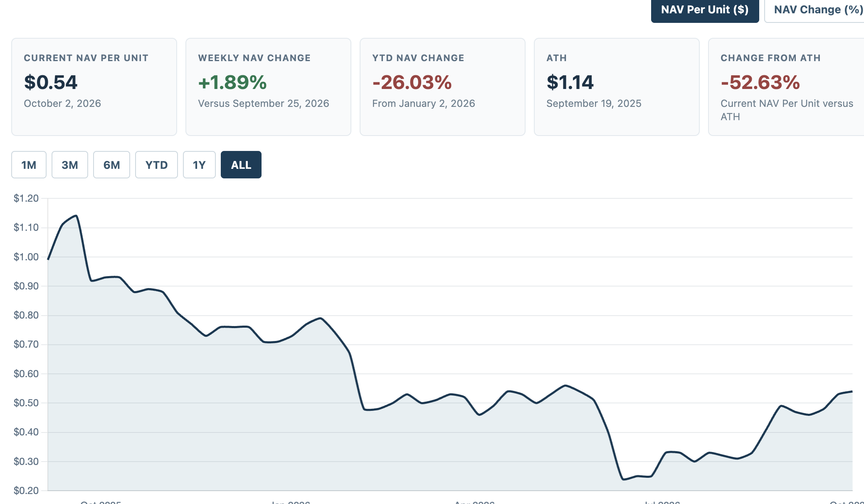Click the 'CURRENT NAV PER UNIT' heading
The height and width of the screenshot is (504, 864).
click(x=86, y=58)
